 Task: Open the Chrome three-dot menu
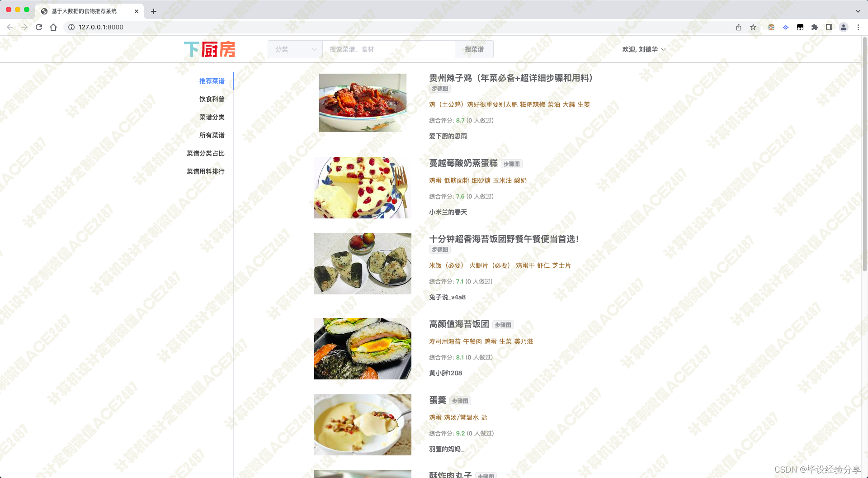858,27
